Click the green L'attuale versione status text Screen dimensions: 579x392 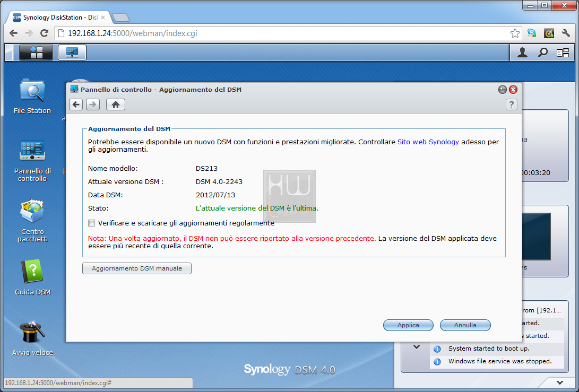pyautogui.click(x=257, y=208)
